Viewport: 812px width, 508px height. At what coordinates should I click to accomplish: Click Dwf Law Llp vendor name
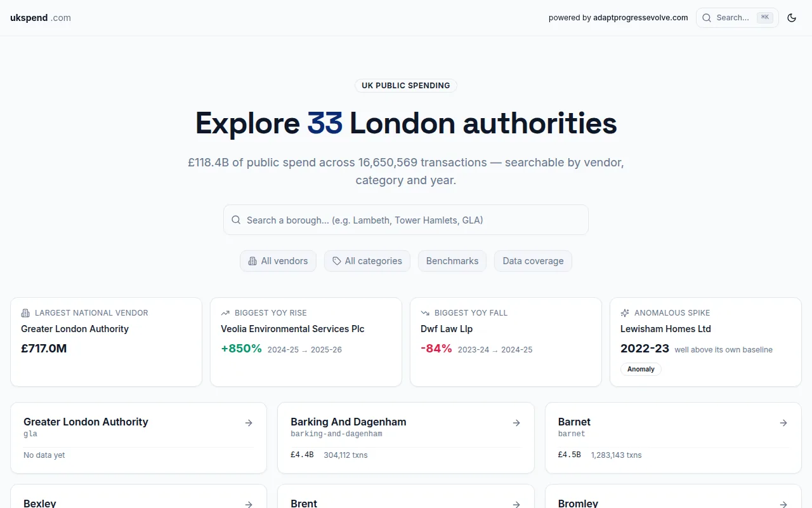coord(447,329)
